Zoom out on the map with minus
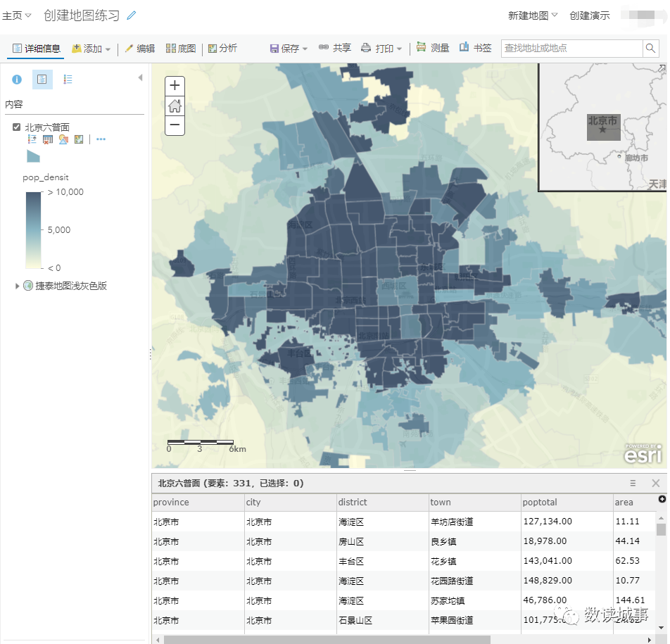 pyautogui.click(x=175, y=125)
